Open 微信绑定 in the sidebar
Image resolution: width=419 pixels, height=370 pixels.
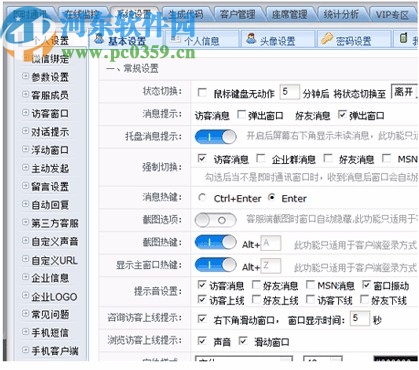click(x=50, y=59)
